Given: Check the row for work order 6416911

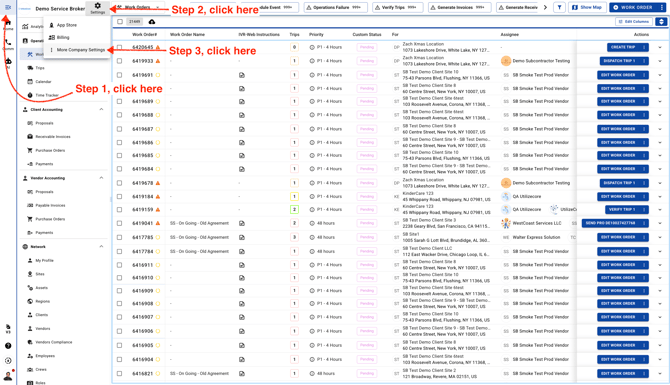Looking at the screenshot, I should pos(119,265).
